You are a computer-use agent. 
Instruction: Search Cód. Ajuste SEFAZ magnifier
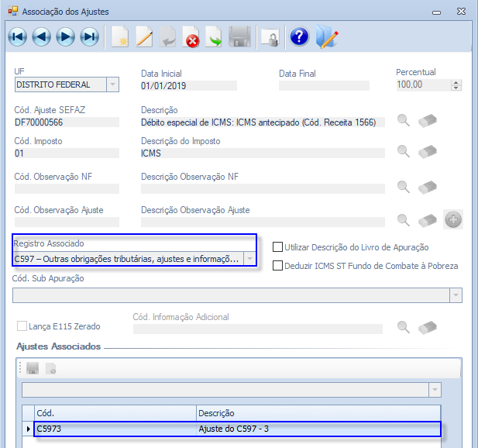tap(404, 120)
